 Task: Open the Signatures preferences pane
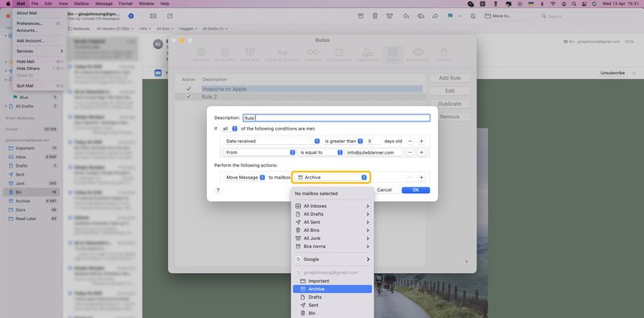tap(368, 55)
